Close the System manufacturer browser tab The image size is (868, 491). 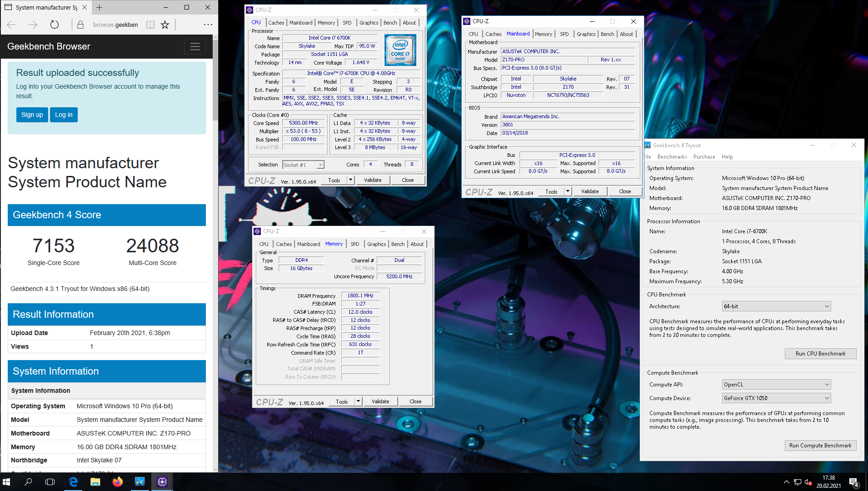click(x=85, y=7)
